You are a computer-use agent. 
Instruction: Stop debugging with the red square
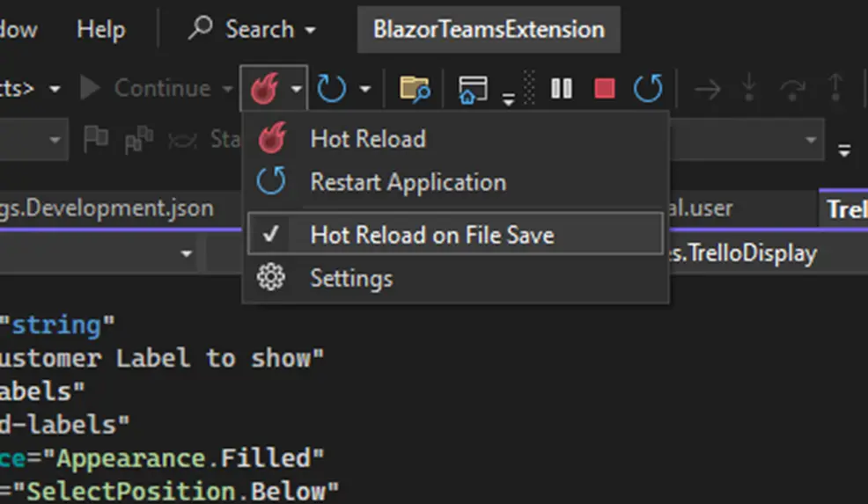tap(605, 89)
